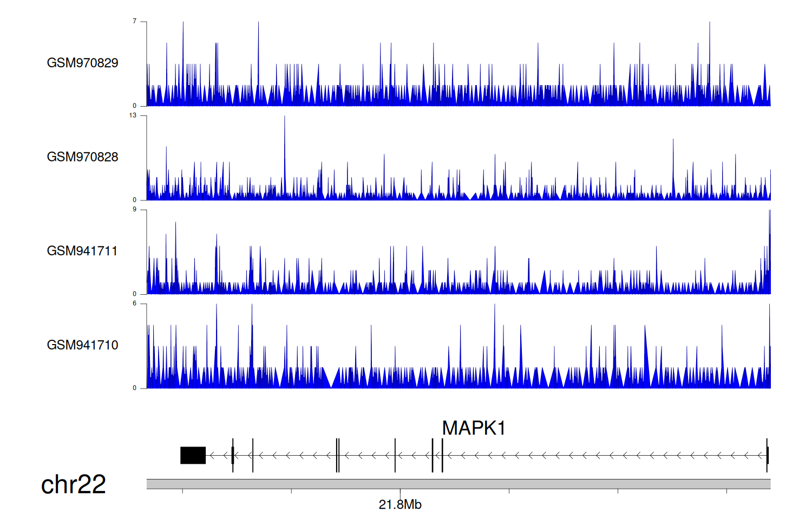Click the chr22 chromosome label
Image resolution: width=812 pixels, height=531 pixels.
[x=74, y=484]
